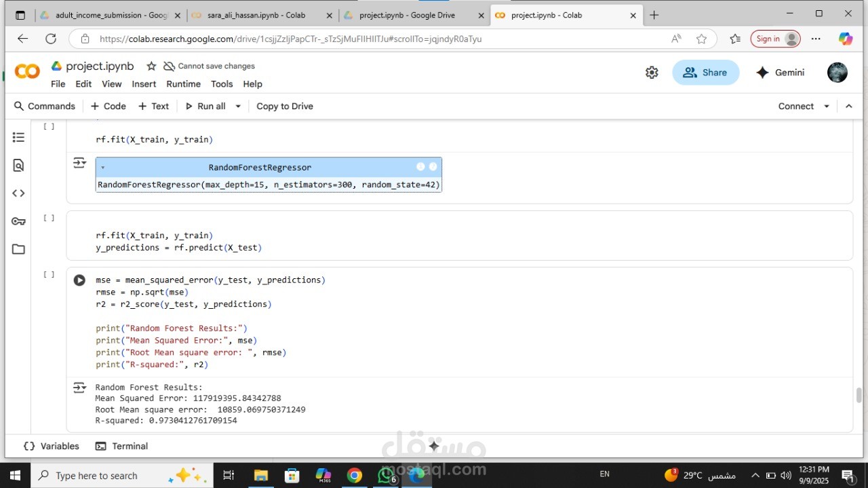Click output toggle icon beside Random Forest Results
The width and height of the screenshot is (868, 488).
pos(80,388)
